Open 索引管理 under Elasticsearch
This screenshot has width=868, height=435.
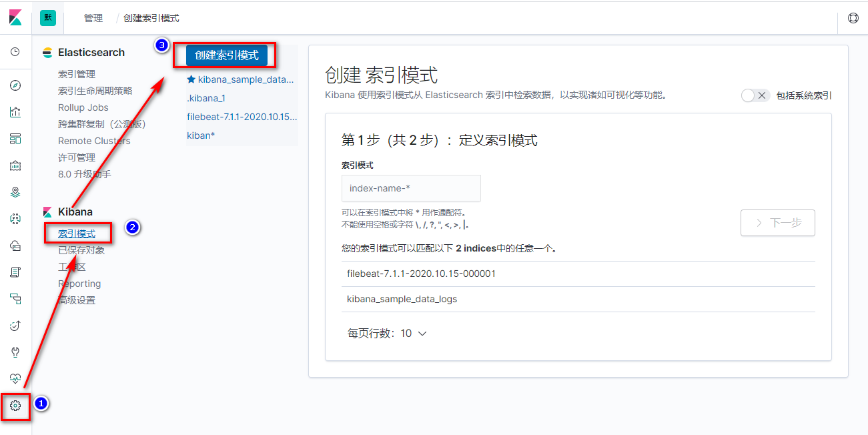77,74
